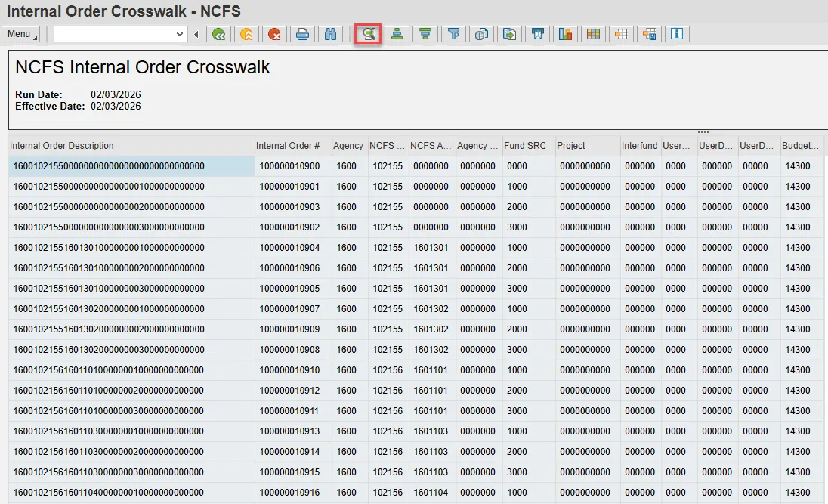
Task: Click the Sort Descending icon
Action: (425, 34)
